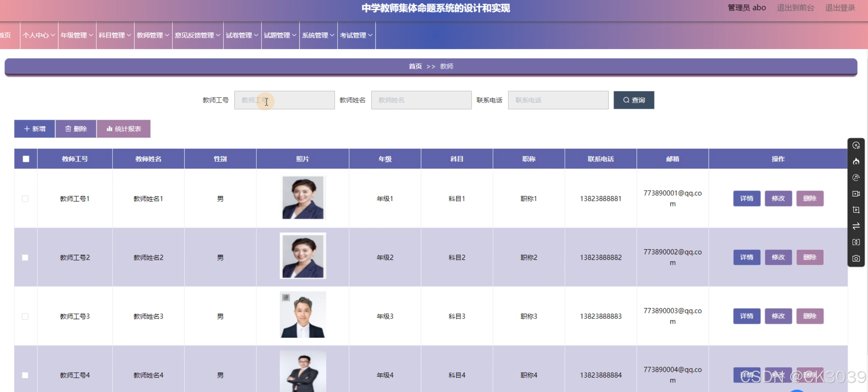Click the music note convert icon
This screenshot has width=868, height=392.
coord(856,178)
